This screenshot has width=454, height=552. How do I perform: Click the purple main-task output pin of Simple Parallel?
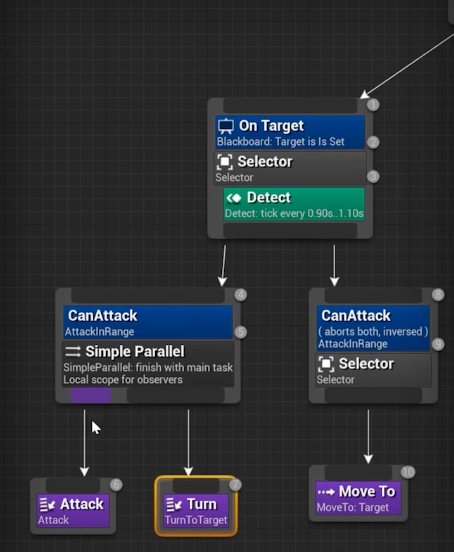91,395
